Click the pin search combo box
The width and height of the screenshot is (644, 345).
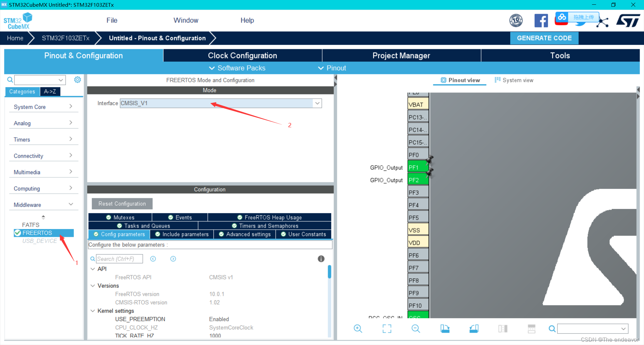[x=593, y=329]
